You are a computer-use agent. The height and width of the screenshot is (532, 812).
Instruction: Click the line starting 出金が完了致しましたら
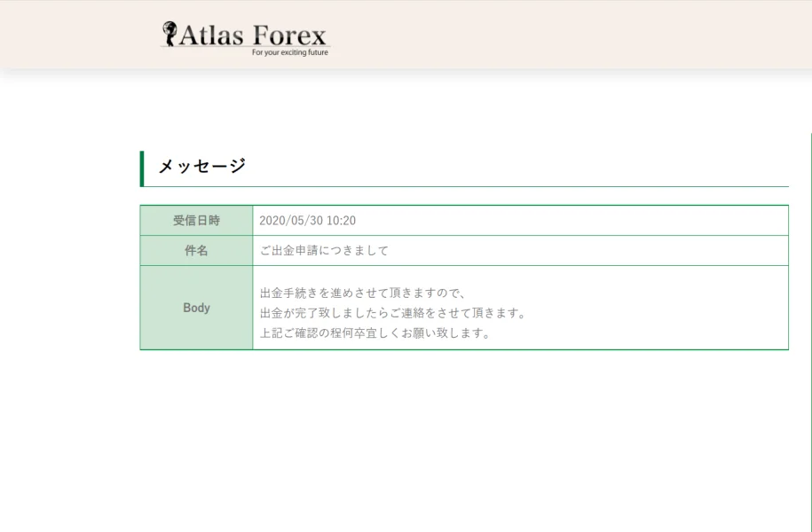click(393, 313)
